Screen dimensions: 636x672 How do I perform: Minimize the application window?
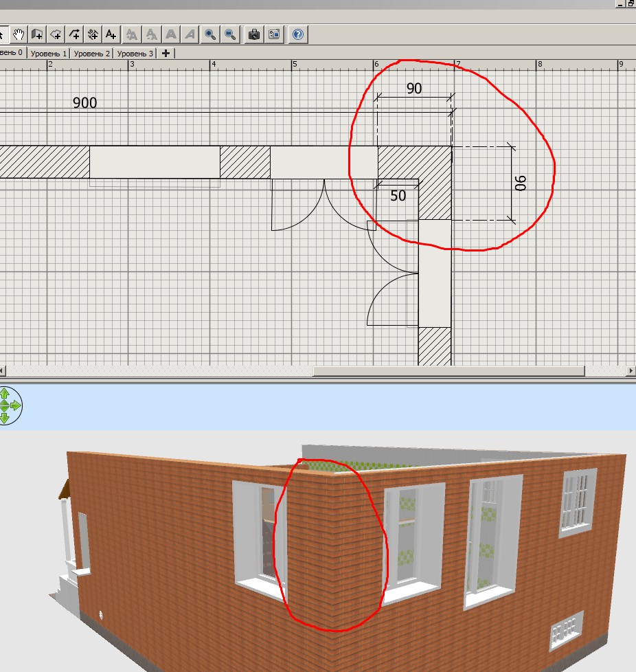pos(621,4)
